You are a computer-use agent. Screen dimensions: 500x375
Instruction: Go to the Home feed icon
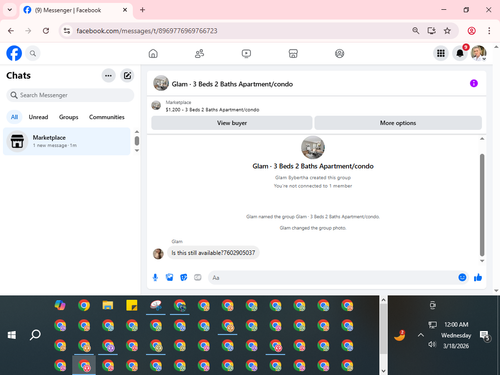pyautogui.click(x=153, y=53)
